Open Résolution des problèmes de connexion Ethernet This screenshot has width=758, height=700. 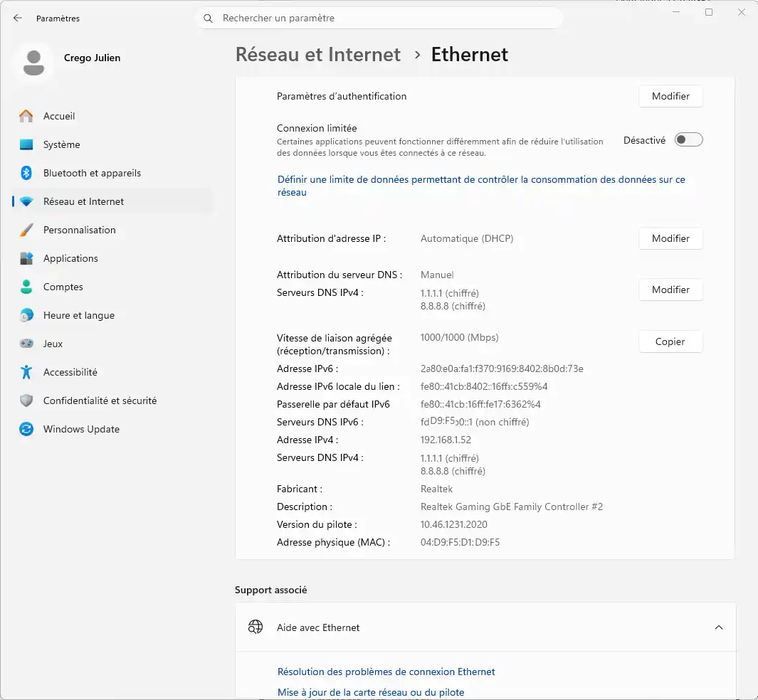(x=386, y=672)
